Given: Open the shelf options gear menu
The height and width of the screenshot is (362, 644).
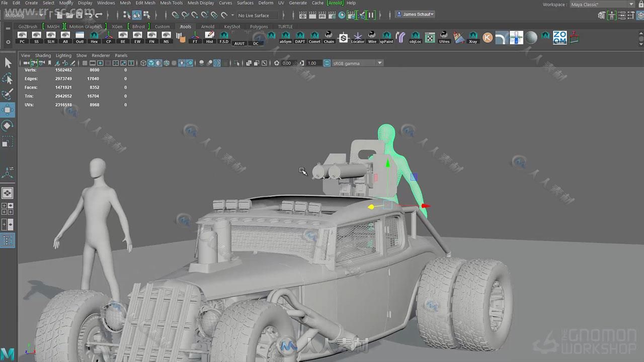Looking at the screenshot, I should tap(8, 42).
